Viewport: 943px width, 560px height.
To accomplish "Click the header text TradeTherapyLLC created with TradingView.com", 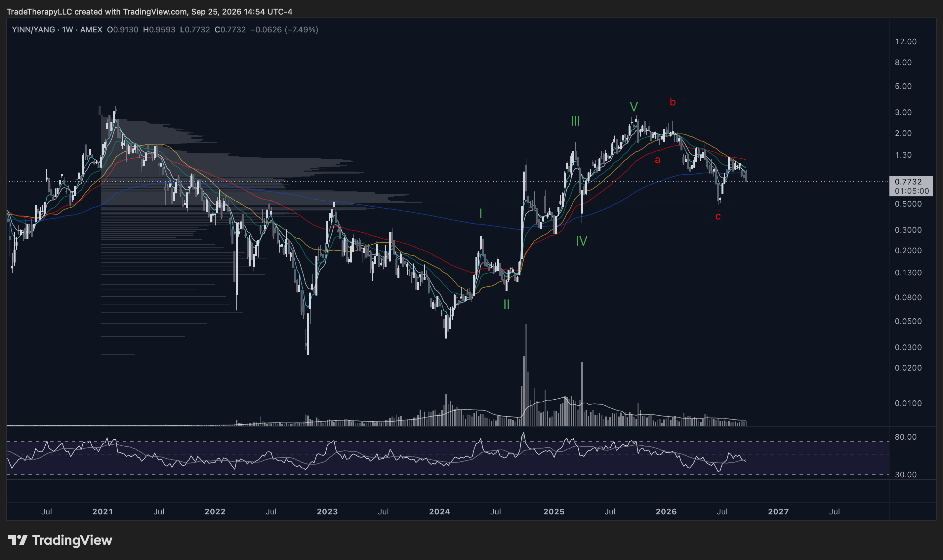I will [97, 12].
